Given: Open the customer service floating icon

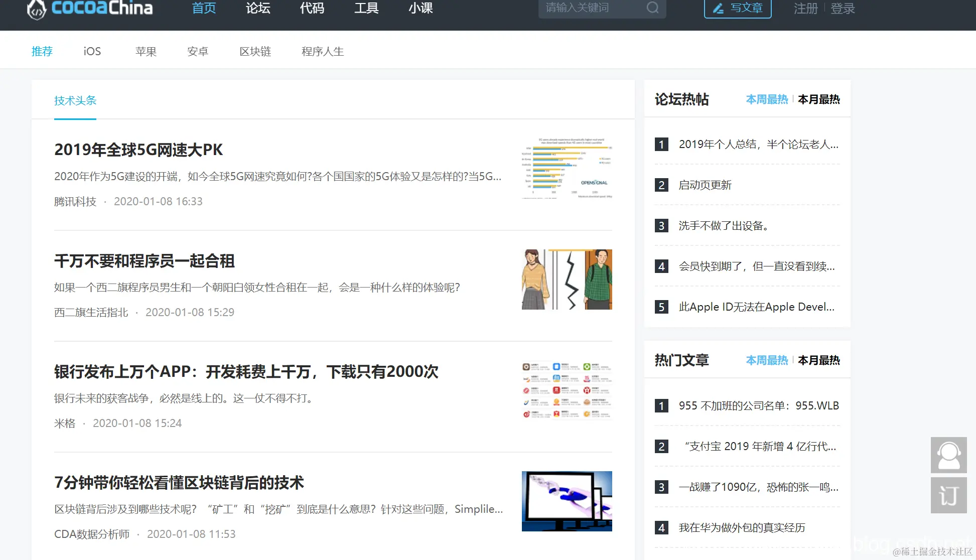Looking at the screenshot, I should click(x=948, y=455).
